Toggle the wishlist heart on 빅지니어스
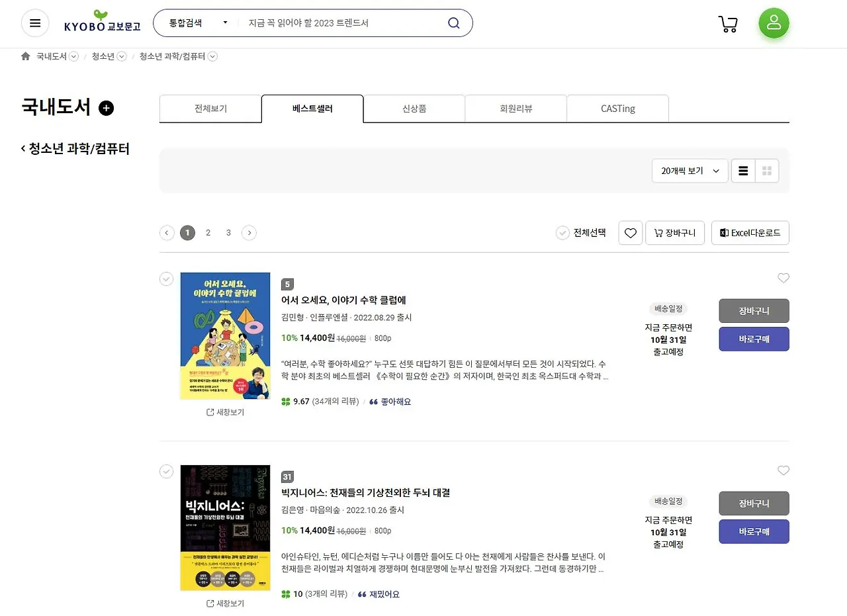847x616 pixels. tap(783, 470)
